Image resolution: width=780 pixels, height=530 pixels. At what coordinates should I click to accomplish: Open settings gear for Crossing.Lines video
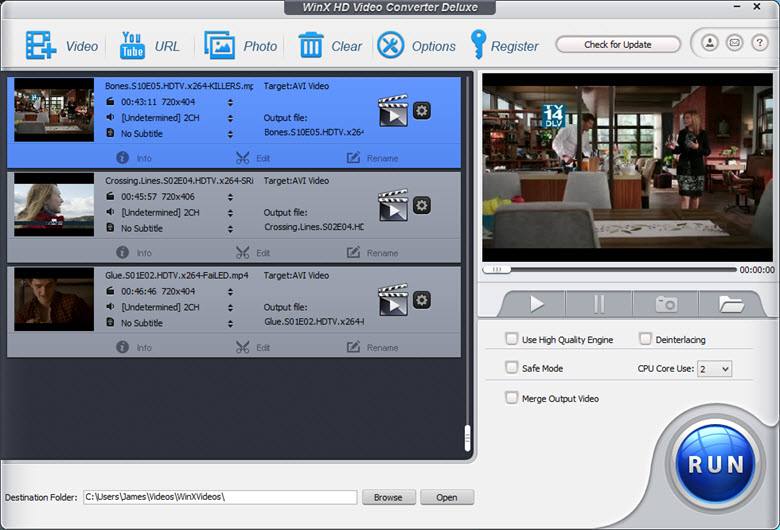pyautogui.click(x=422, y=205)
